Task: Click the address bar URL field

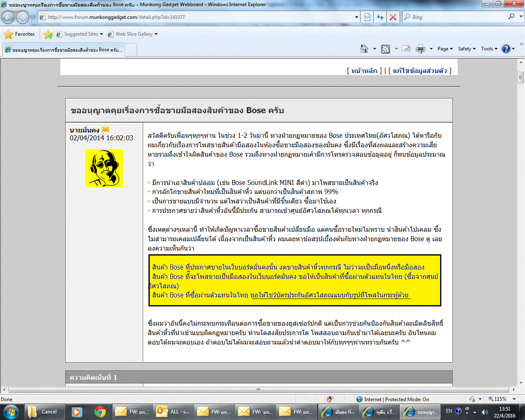Action: tap(196, 17)
